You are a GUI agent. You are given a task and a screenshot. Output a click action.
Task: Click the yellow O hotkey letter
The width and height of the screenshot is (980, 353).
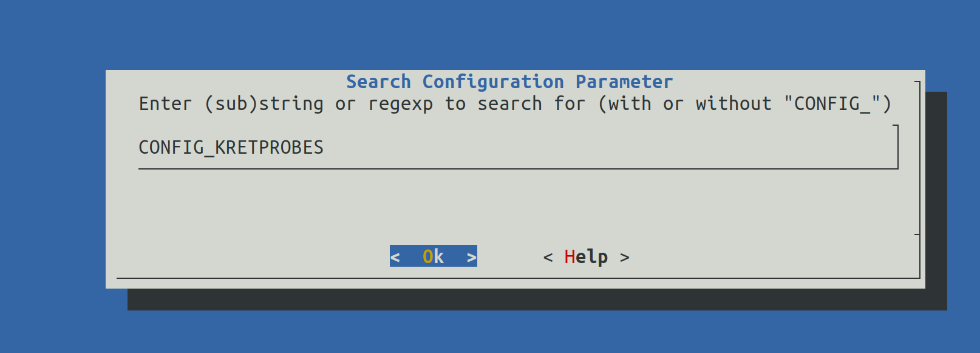428,257
